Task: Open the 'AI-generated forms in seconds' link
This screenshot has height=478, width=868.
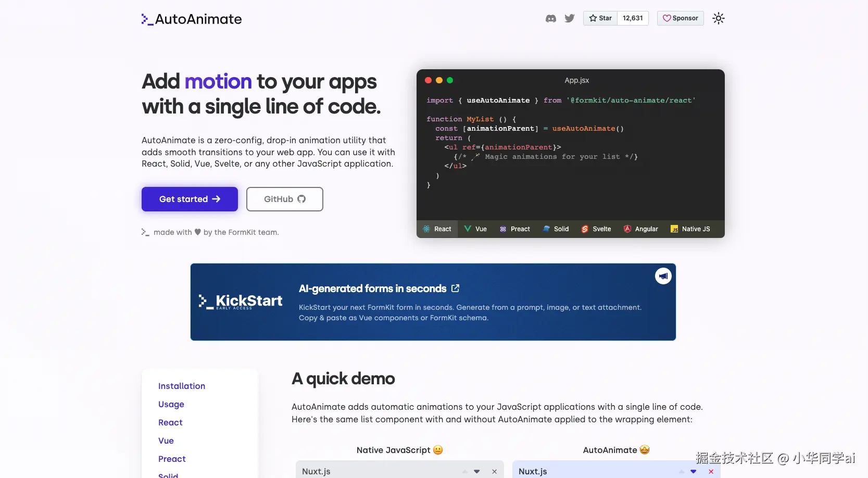Action: pos(379,288)
